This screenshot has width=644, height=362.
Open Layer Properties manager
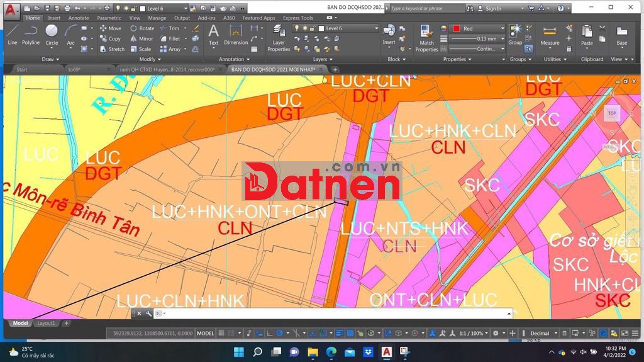(x=279, y=38)
